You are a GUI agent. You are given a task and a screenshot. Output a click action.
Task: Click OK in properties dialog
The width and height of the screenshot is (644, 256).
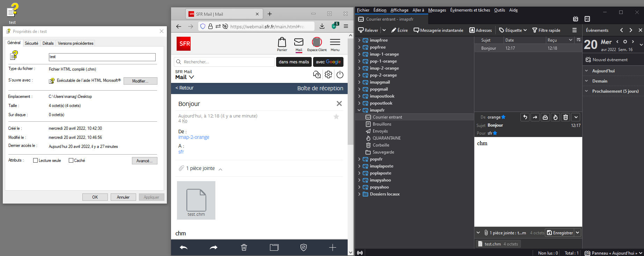(x=95, y=197)
